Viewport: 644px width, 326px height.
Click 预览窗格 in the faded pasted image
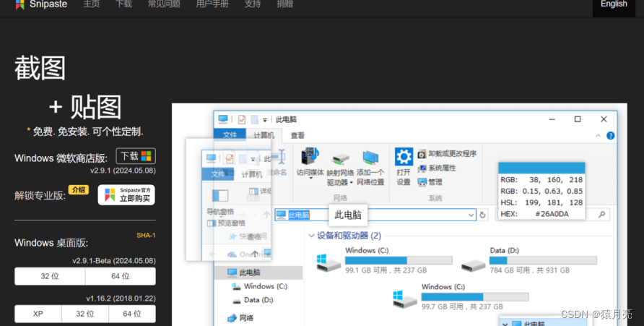click(232, 223)
